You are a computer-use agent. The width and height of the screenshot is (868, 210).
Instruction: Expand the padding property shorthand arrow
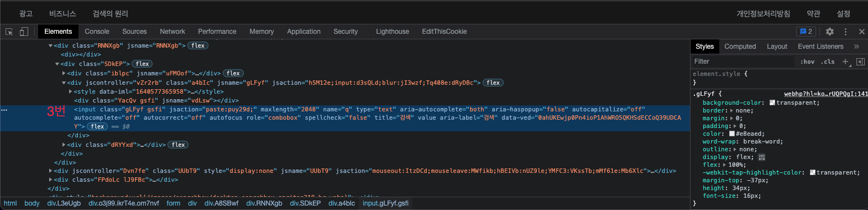pyautogui.click(x=735, y=126)
